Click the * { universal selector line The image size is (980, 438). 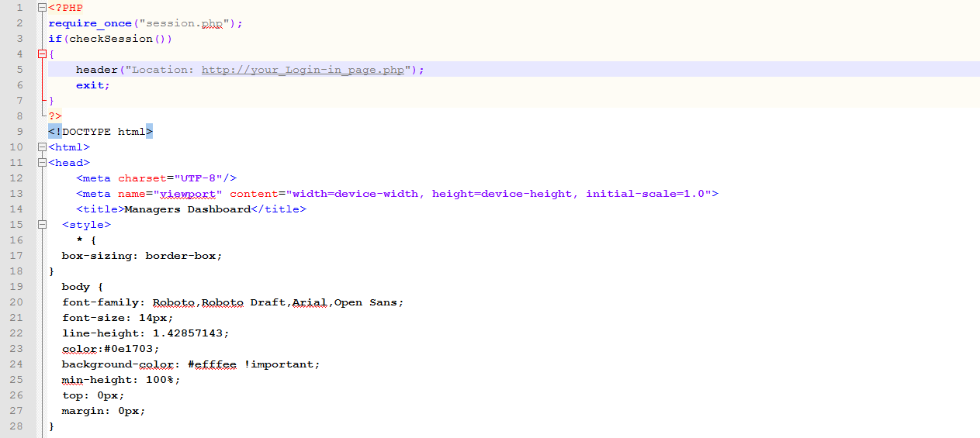(86, 240)
